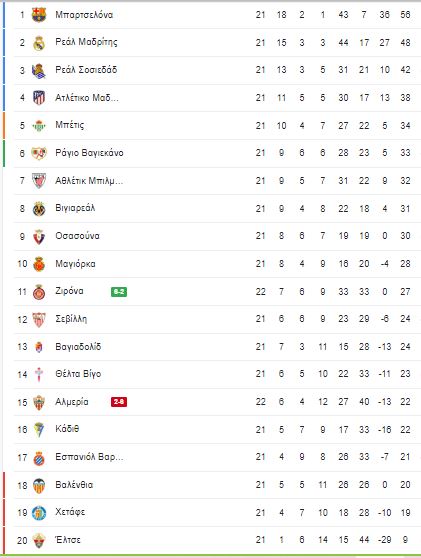Image resolution: width=421 pixels, height=558 pixels.
Task: Click the Barcelona club crest icon
Action: point(39,15)
